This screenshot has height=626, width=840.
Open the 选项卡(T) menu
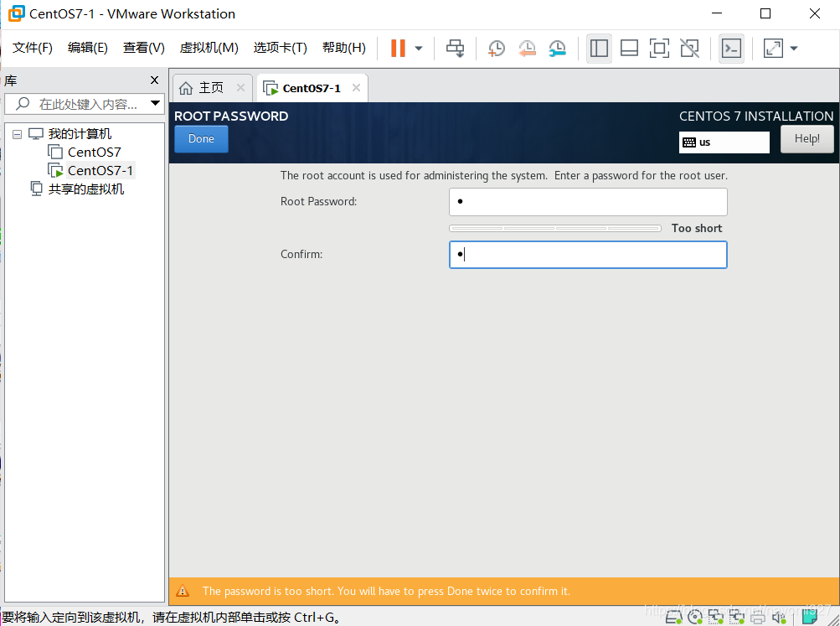tap(281, 48)
